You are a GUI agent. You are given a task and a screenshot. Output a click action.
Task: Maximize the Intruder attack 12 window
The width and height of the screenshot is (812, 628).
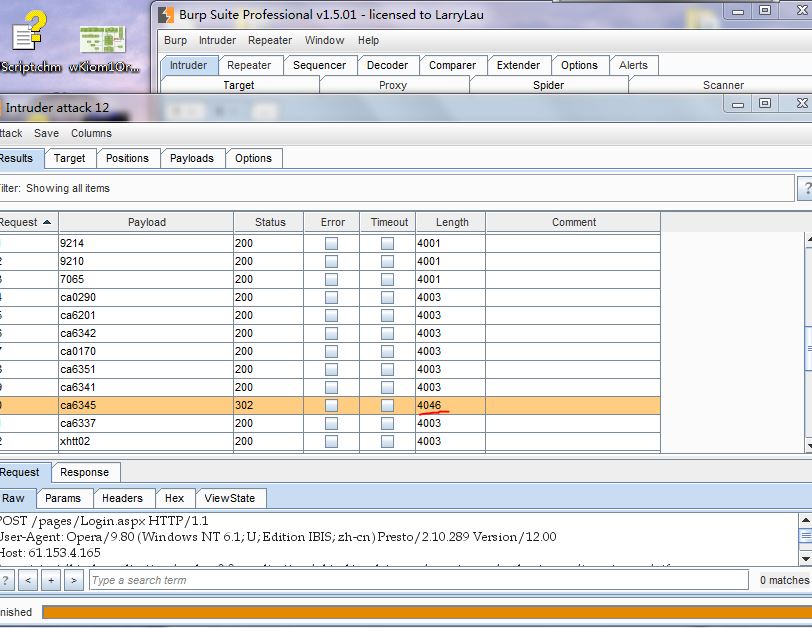click(765, 103)
